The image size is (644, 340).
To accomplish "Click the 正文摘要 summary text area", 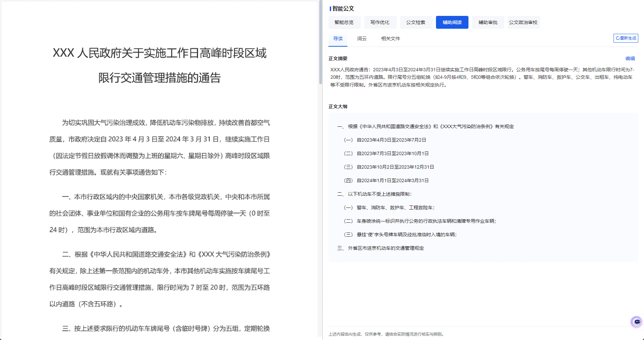I will coord(482,77).
